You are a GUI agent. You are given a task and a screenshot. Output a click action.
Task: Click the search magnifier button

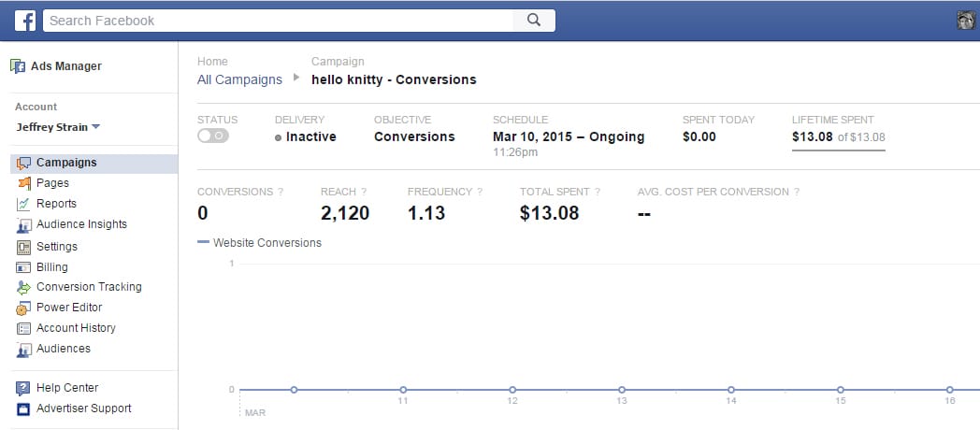[x=534, y=21]
